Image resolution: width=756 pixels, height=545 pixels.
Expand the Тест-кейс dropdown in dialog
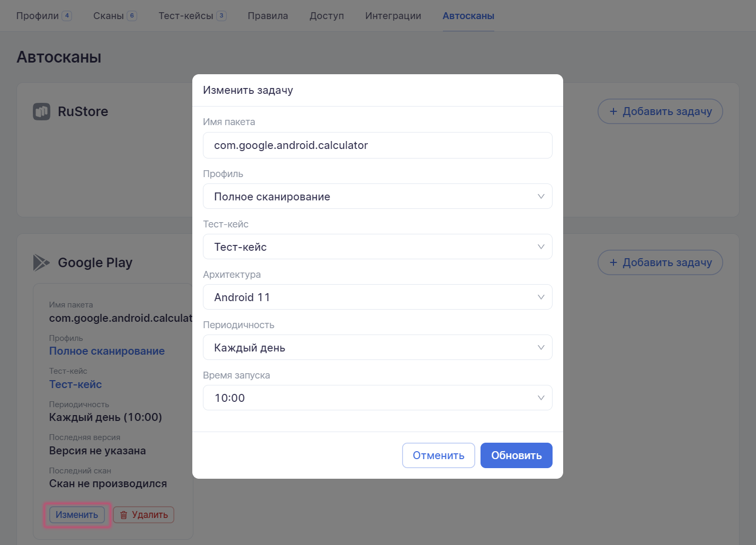click(x=377, y=247)
